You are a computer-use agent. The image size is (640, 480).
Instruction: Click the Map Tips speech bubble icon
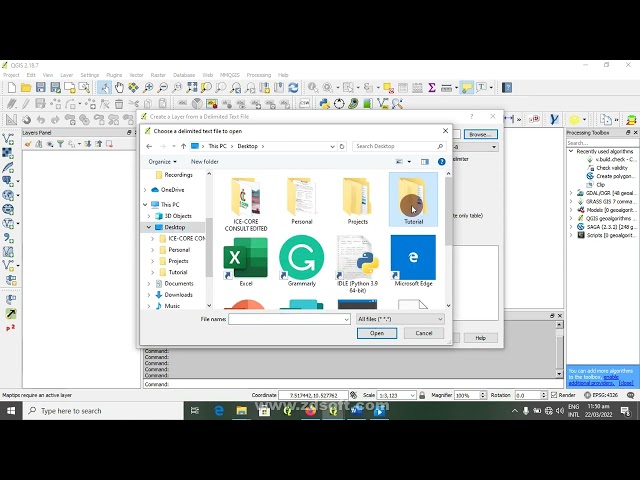point(467,87)
